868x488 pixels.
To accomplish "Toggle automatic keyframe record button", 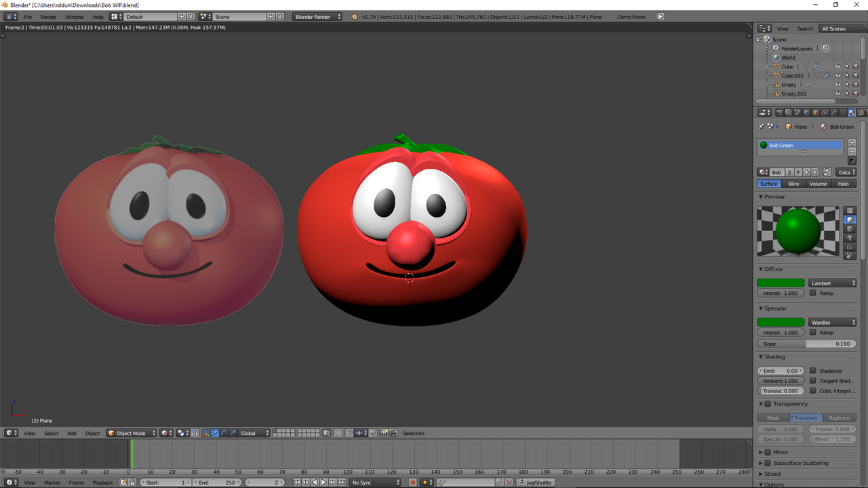I will click(412, 482).
